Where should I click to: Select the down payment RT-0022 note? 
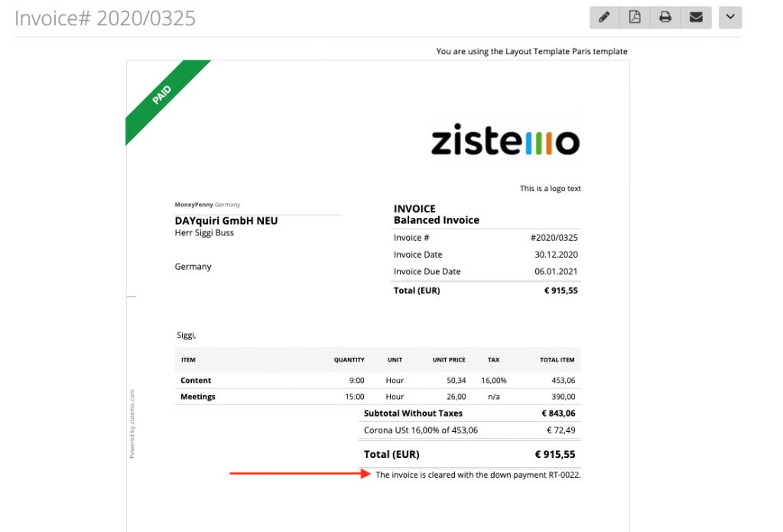coord(476,474)
